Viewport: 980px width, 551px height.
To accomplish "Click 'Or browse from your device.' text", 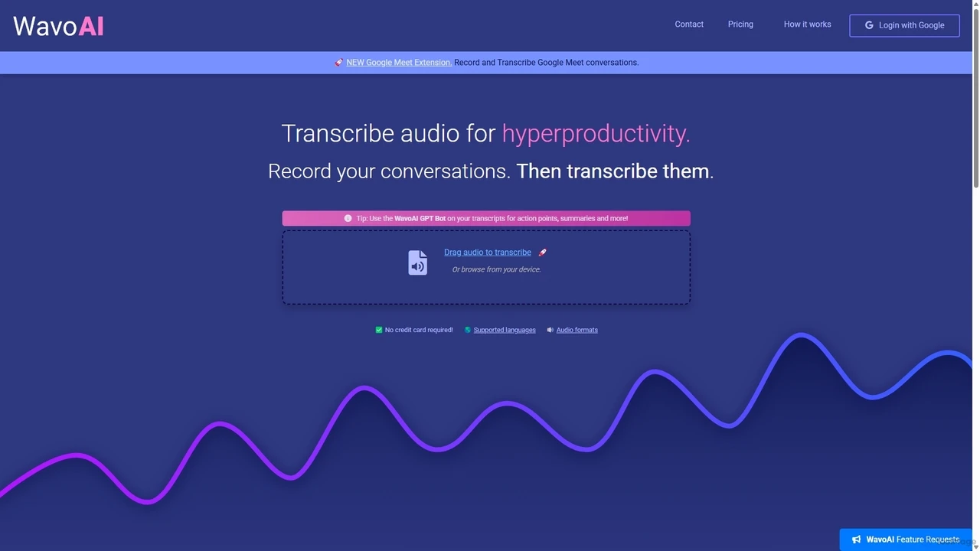I will pos(496,269).
